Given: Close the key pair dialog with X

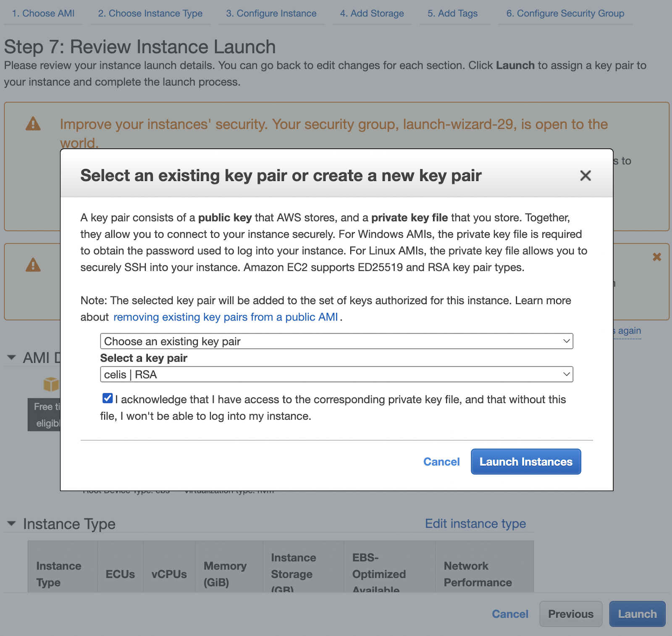Looking at the screenshot, I should point(585,176).
